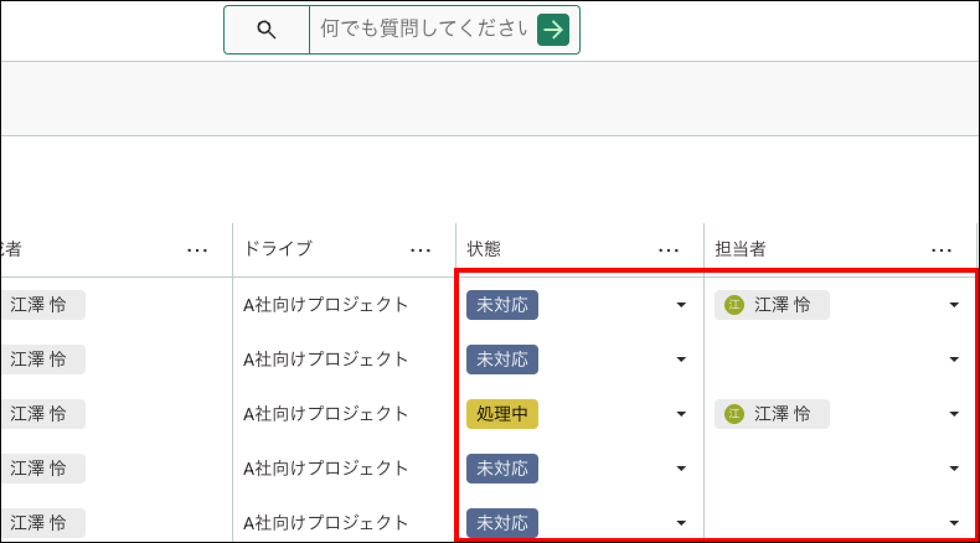
Task: Expand the first row's 状態 dropdown arrow
Action: tap(681, 305)
